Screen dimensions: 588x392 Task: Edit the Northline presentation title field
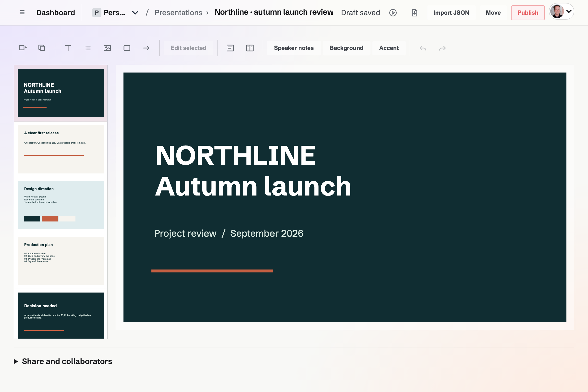[274, 12]
